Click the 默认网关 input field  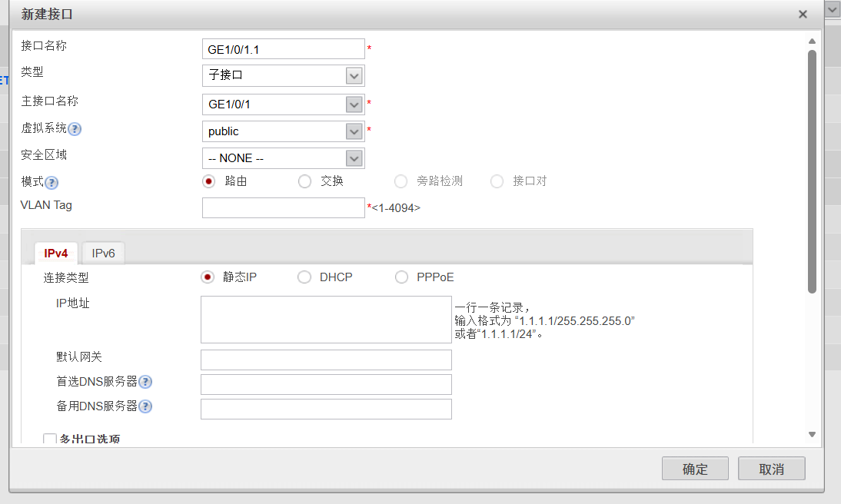tap(326, 360)
